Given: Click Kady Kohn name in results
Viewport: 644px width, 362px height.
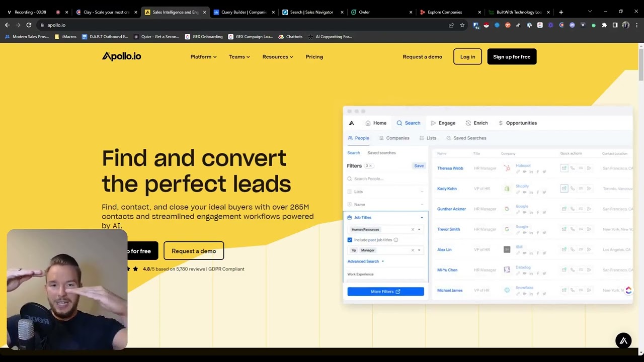Looking at the screenshot, I should click(x=447, y=189).
